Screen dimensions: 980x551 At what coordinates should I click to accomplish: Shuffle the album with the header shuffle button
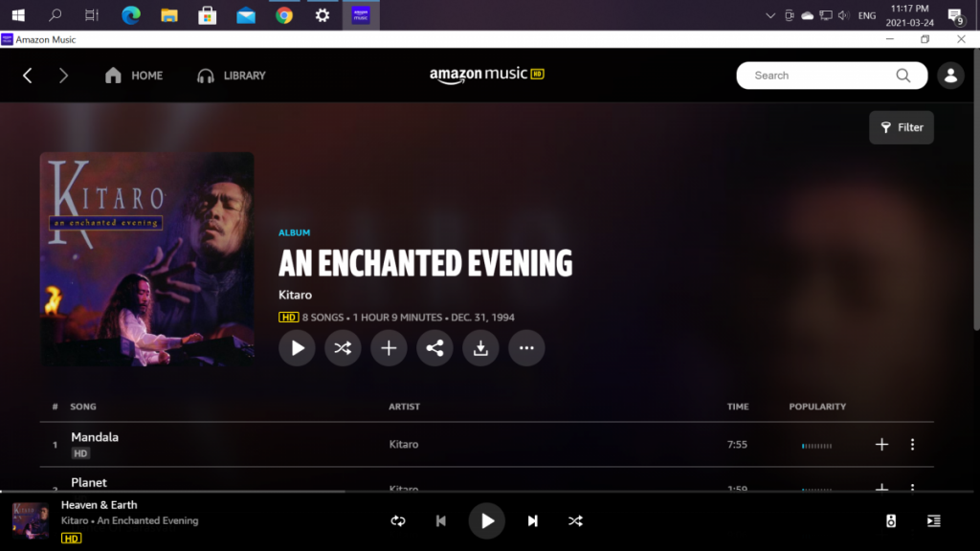pyautogui.click(x=343, y=348)
